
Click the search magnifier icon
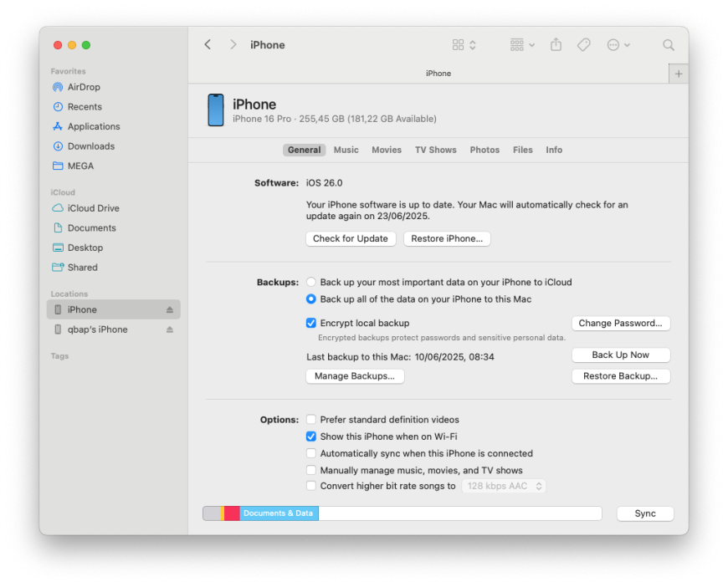(668, 45)
